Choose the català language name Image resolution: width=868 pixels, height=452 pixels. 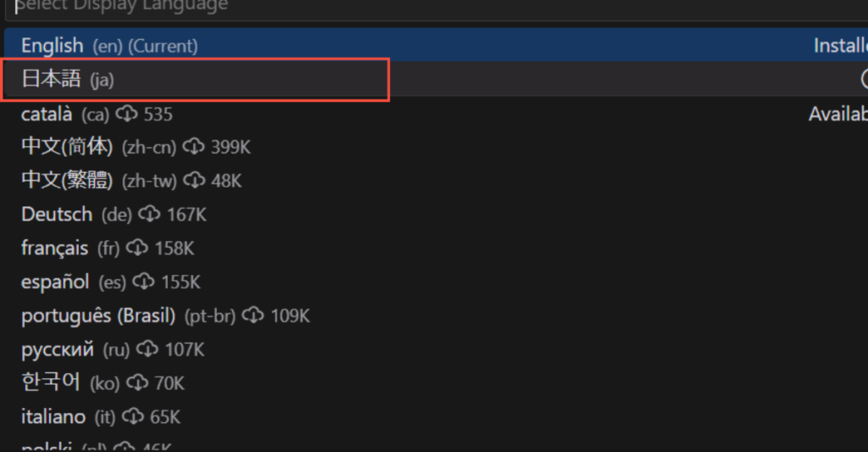tap(48, 114)
